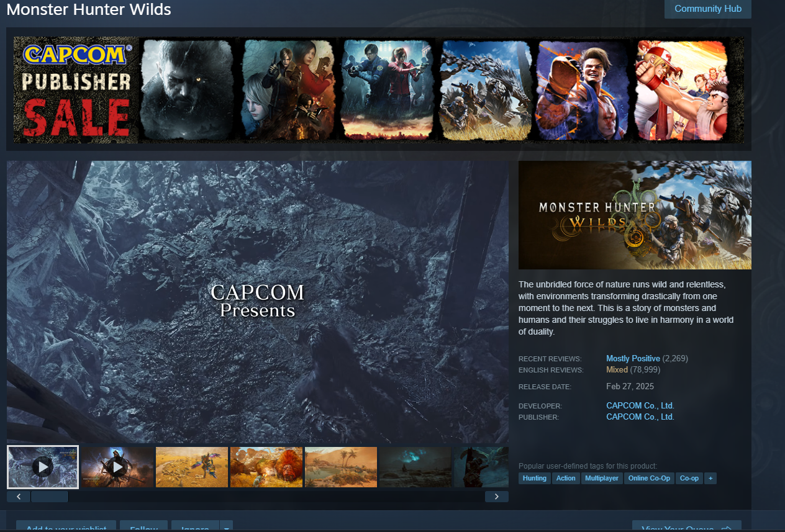Open the publisher CAPCOM Co., Ltd. link
The width and height of the screenshot is (785, 532).
tap(640, 417)
